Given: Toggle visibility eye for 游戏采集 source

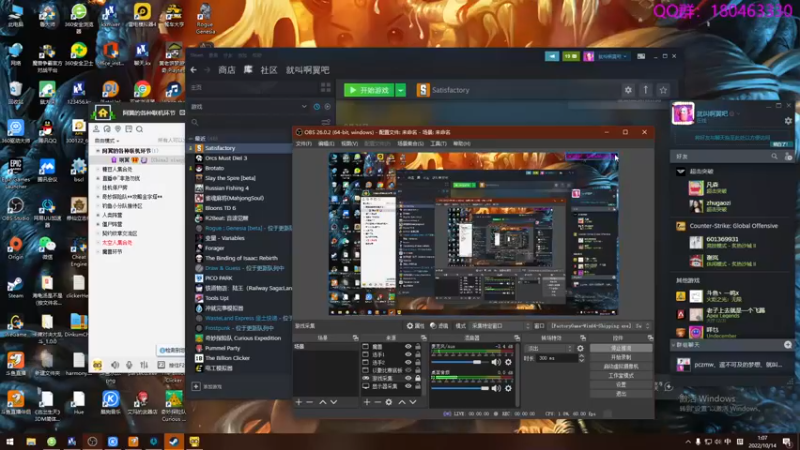Looking at the screenshot, I should pos(408,378).
